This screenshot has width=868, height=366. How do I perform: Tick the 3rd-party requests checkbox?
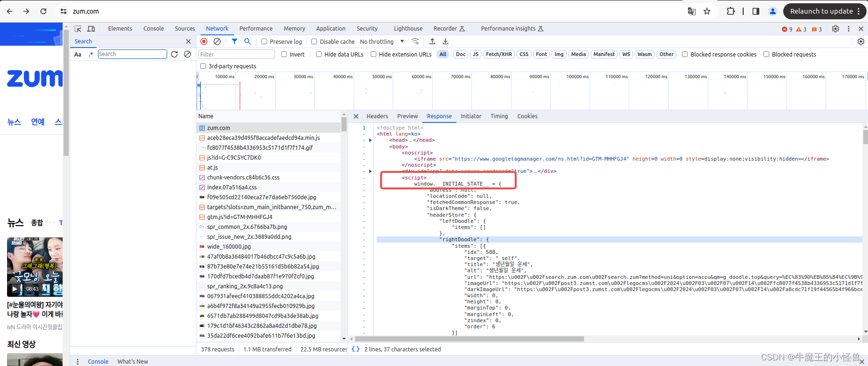point(203,66)
